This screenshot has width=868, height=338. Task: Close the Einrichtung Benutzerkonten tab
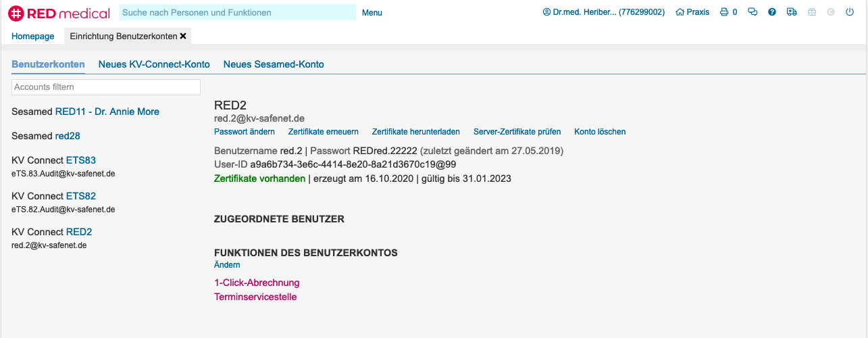(183, 36)
